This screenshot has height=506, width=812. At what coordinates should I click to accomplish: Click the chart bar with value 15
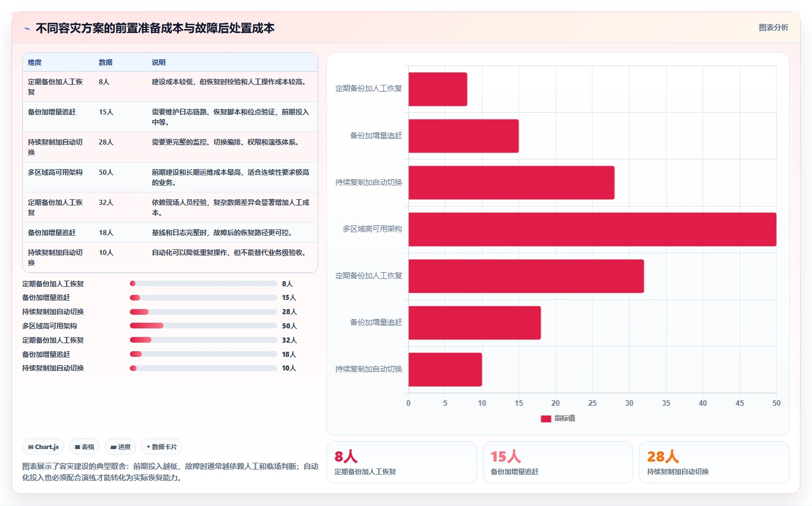click(464, 136)
